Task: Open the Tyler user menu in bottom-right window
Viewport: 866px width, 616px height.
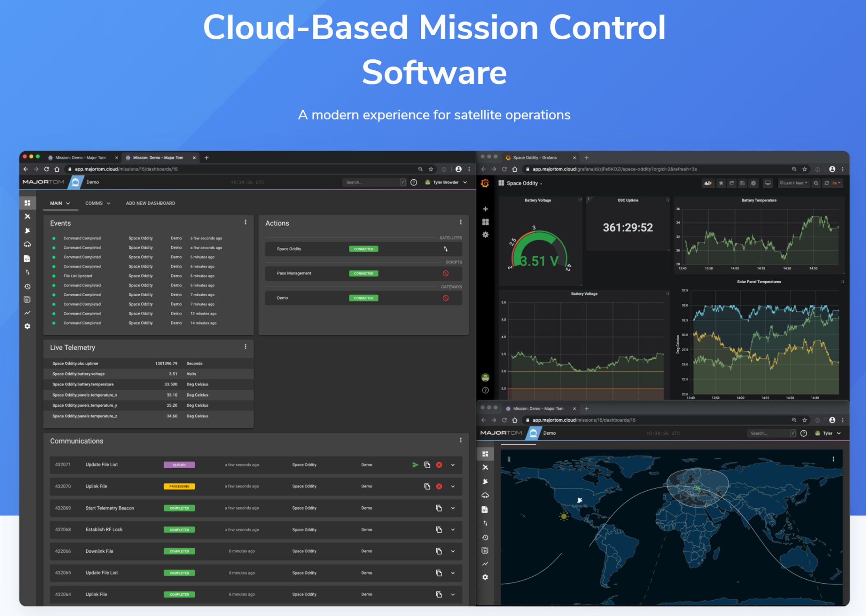Action: [828, 433]
